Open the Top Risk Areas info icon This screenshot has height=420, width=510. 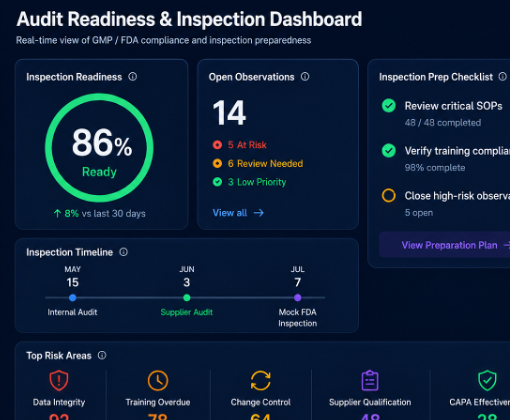tap(102, 355)
